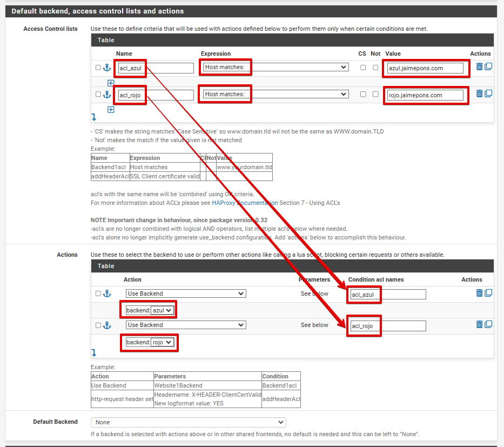This screenshot has width=504, height=447.
Task: Click the acl_rojo condition names field
Action: [x=388, y=326]
